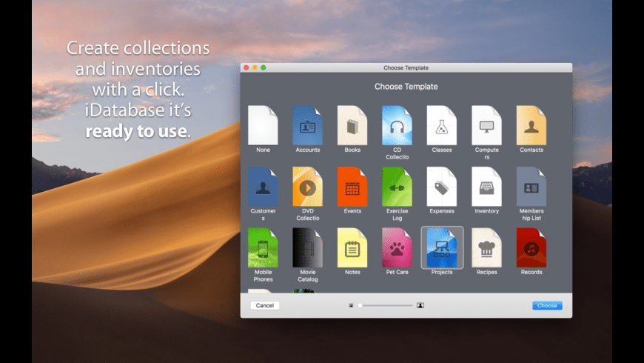The width and height of the screenshot is (644, 363).
Task: Click the small thumbnail size icon
Action: [x=351, y=305]
